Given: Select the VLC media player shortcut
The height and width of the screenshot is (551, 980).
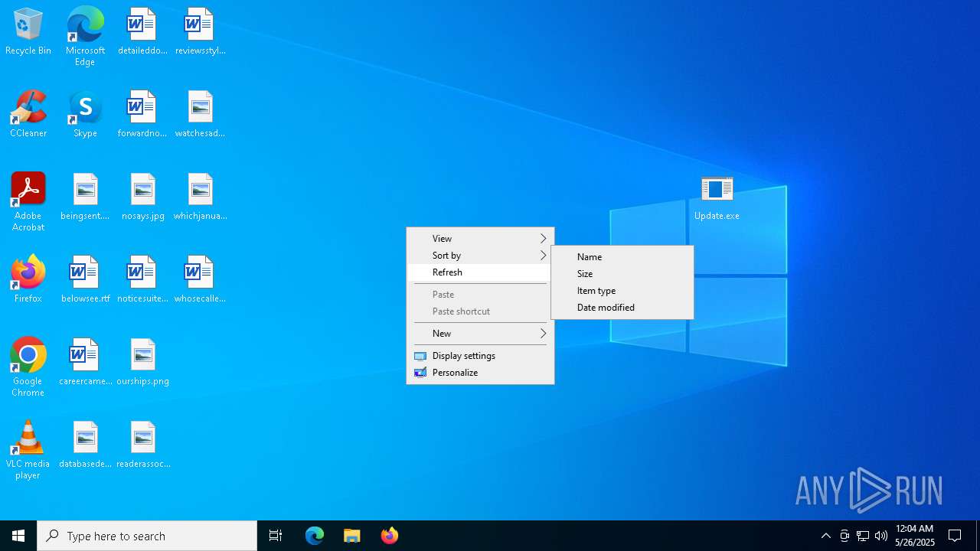Looking at the screenshot, I should [28, 449].
